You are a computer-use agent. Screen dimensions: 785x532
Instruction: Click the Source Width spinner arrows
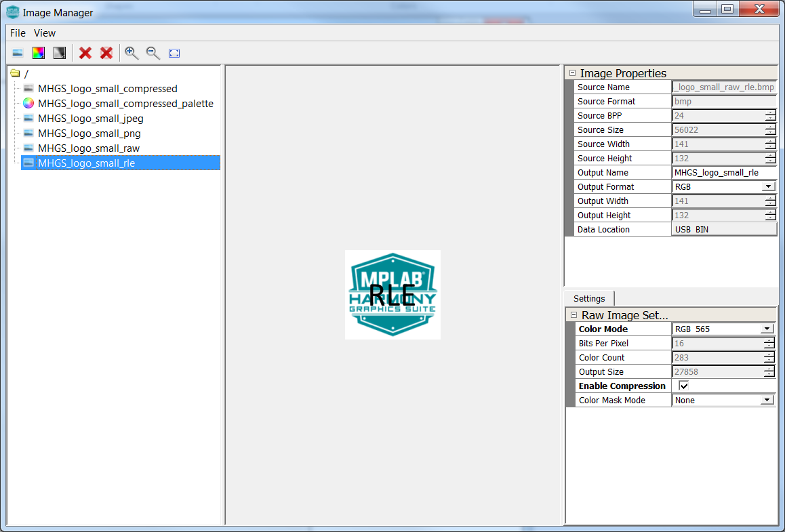[x=770, y=144]
